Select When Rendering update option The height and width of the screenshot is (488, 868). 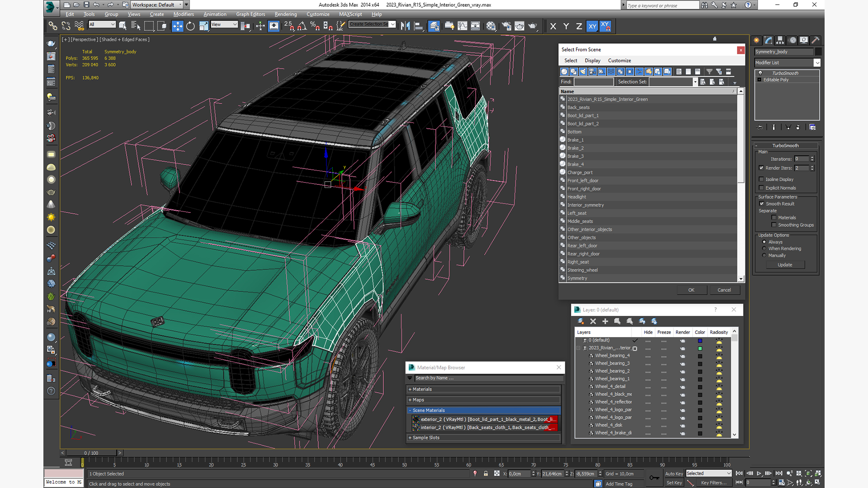coord(764,249)
